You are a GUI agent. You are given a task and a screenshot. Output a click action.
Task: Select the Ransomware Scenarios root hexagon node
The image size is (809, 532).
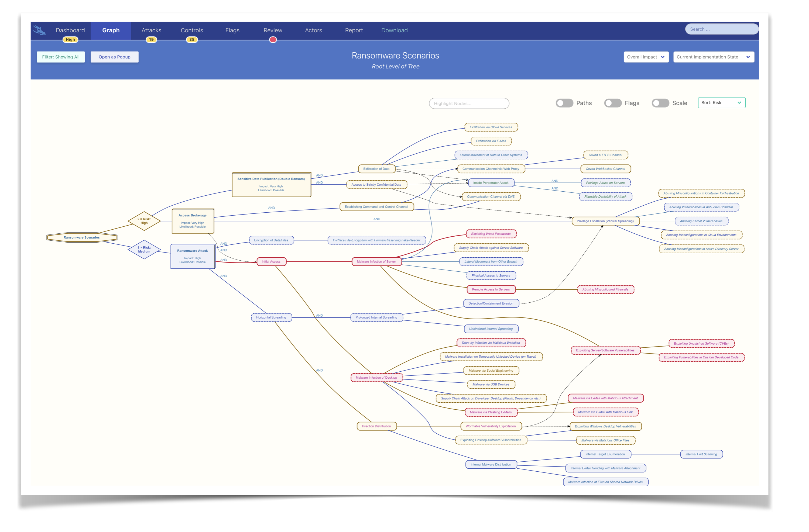click(x=82, y=237)
